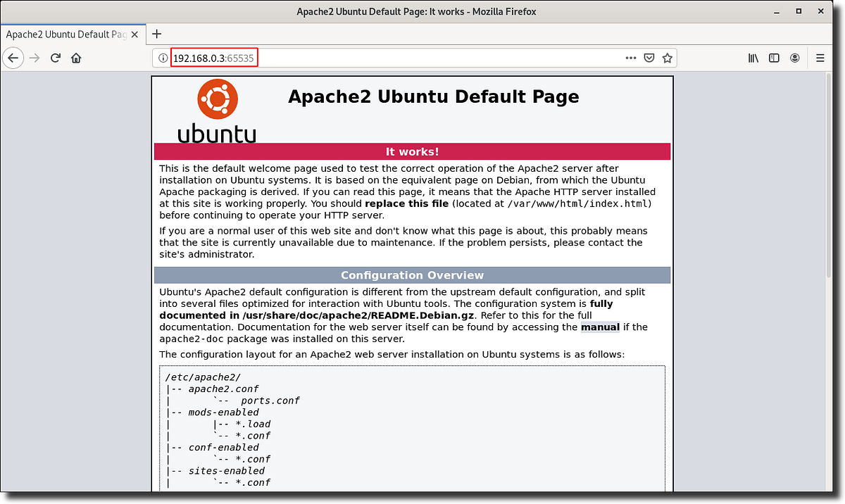The image size is (845, 504).
Task: Save page to Pocket icon
Action: pyautogui.click(x=649, y=58)
